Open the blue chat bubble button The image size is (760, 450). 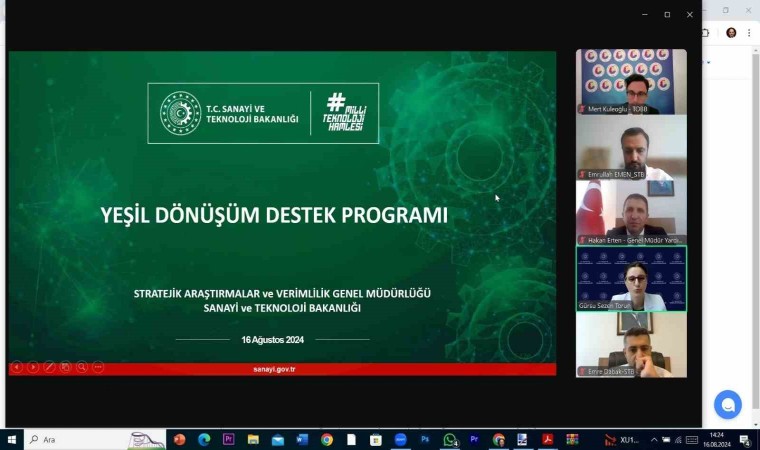click(727, 404)
